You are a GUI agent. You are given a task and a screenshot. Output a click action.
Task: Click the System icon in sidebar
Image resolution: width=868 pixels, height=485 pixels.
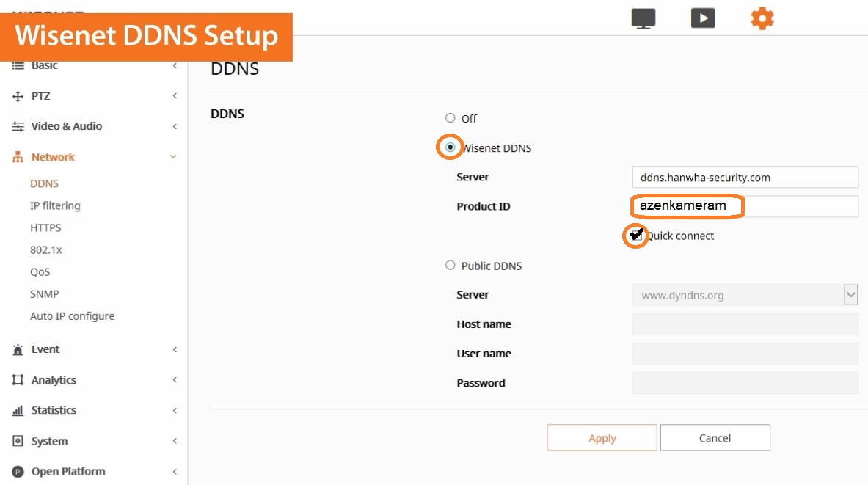click(18, 441)
